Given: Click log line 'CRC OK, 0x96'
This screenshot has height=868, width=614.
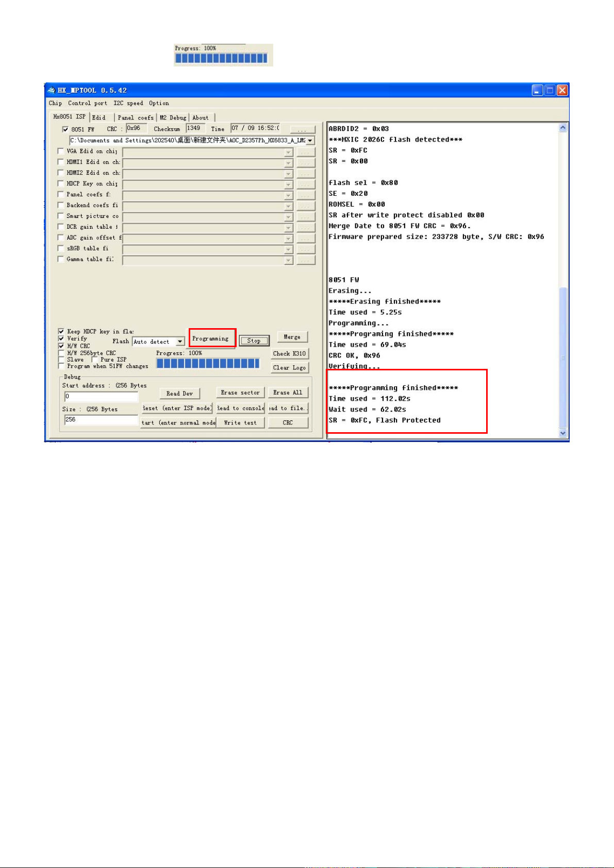Looking at the screenshot, I should (354, 355).
